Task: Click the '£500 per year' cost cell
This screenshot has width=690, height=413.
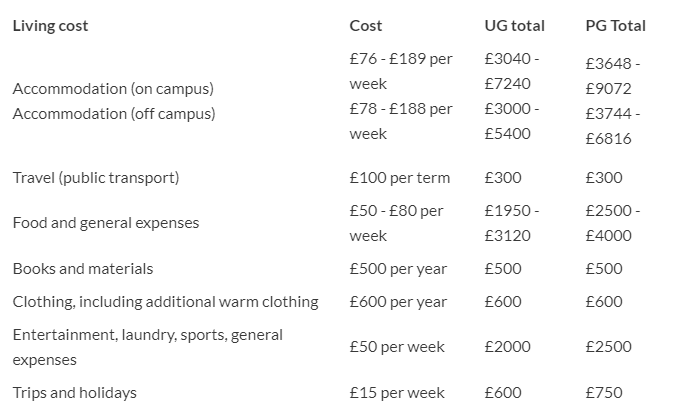Action: click(398, 269)
